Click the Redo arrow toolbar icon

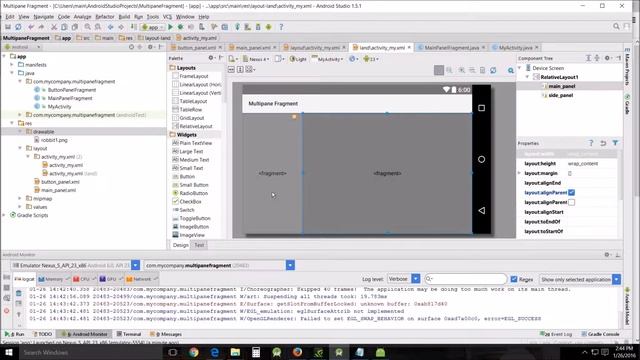pyautogui.click(x=41, y=27)
